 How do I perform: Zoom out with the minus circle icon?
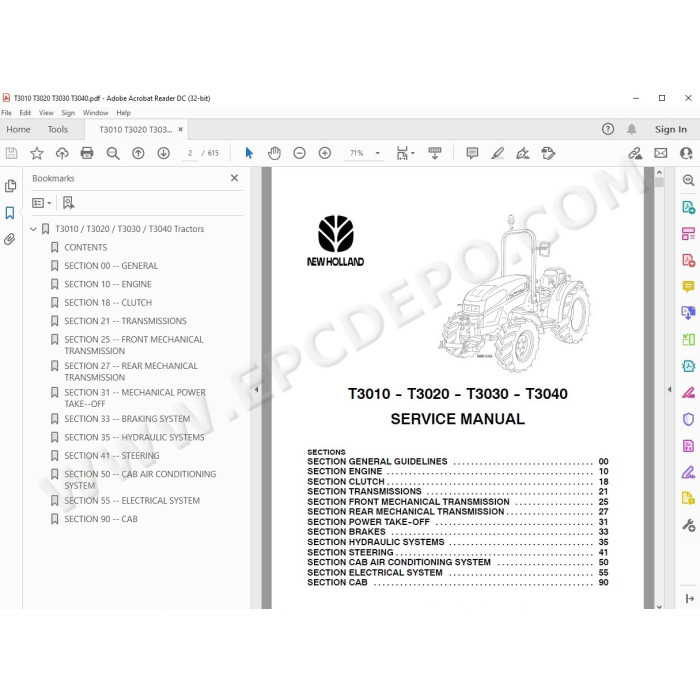coord(300,153)
